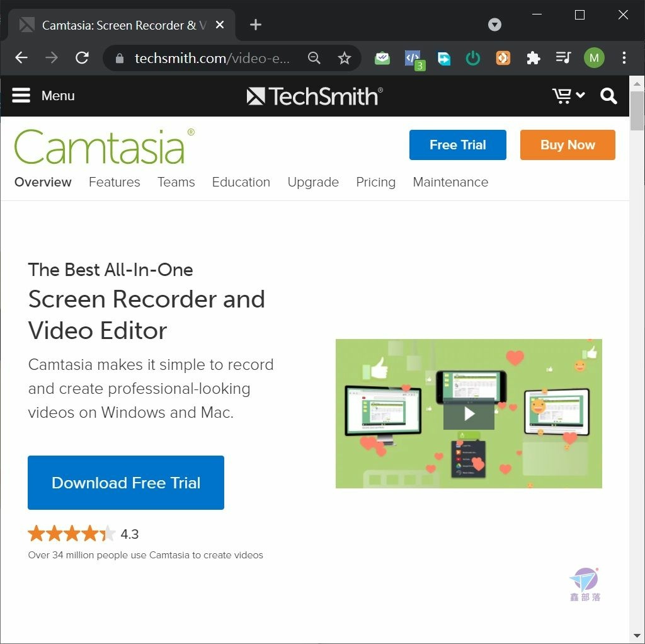Reload the Camtasia page
Viewport: 645px width, 644px height.
[x=83, y=57]
